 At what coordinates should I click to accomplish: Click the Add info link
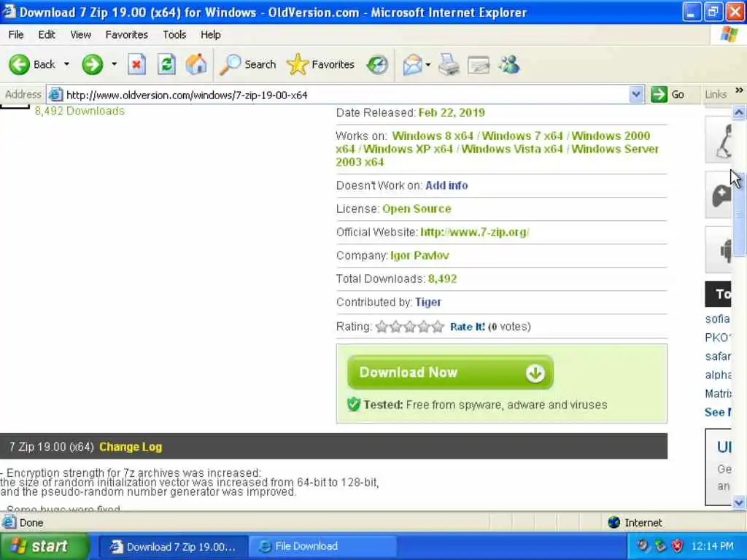tap(447, 185)
